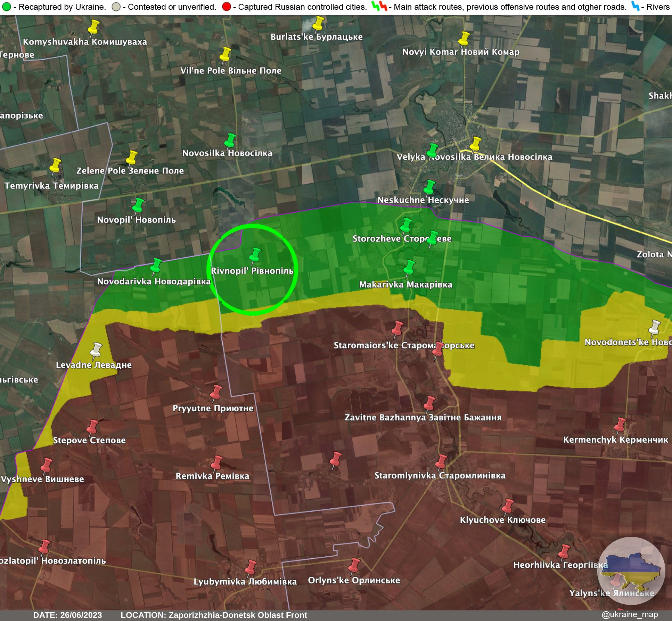Click the blue Rivers legend symbol
The width and height of the screenshot is (672, 621).
click(635, 6)
